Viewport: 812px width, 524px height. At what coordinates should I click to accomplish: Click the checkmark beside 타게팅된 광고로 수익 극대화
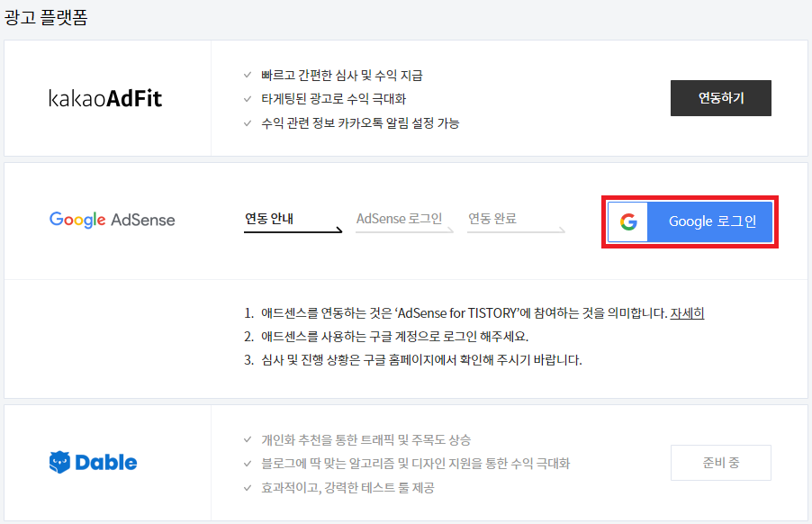(248, 98)
